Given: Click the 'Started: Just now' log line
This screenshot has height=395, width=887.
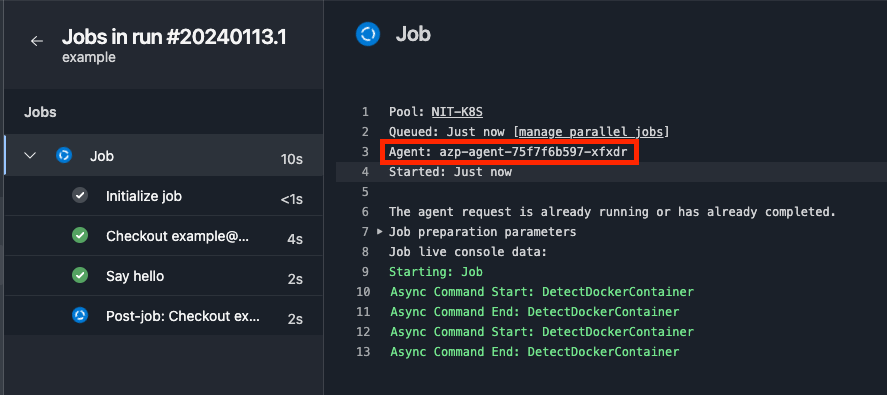Looking at the screenshot, I should tap(450, 171).
